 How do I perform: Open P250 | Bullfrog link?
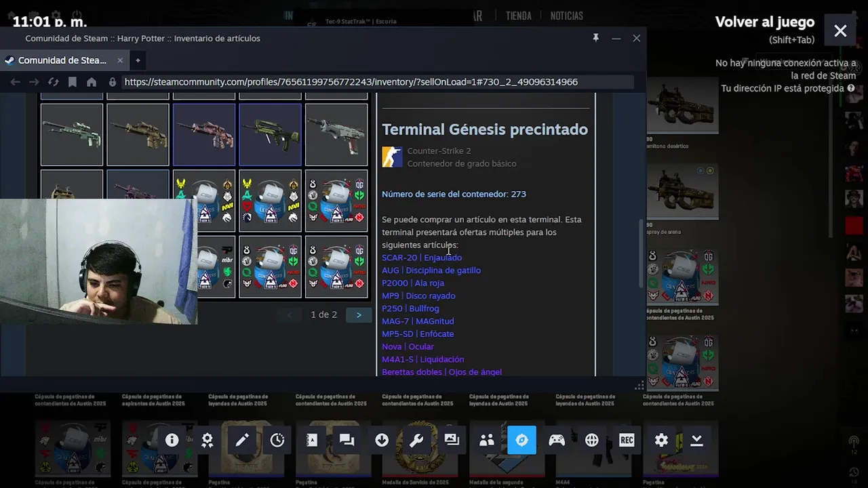pos(410,308)
